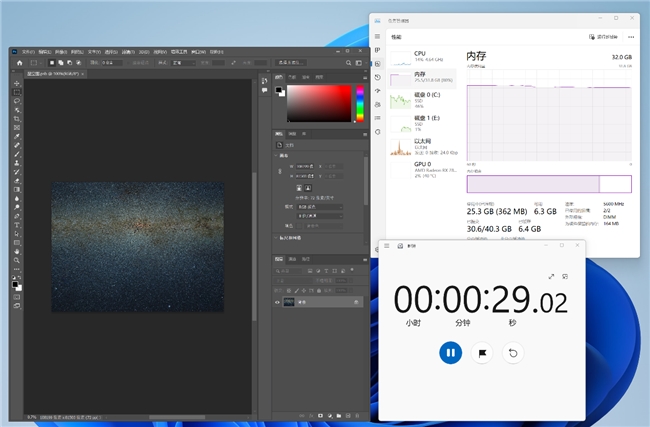Choose Add to selection mode
Screen dimensions: 650x427
tap(61, 63)
